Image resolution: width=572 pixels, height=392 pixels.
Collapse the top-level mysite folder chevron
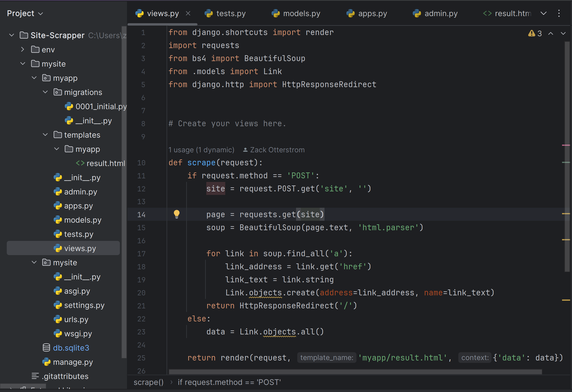[23, 64]
